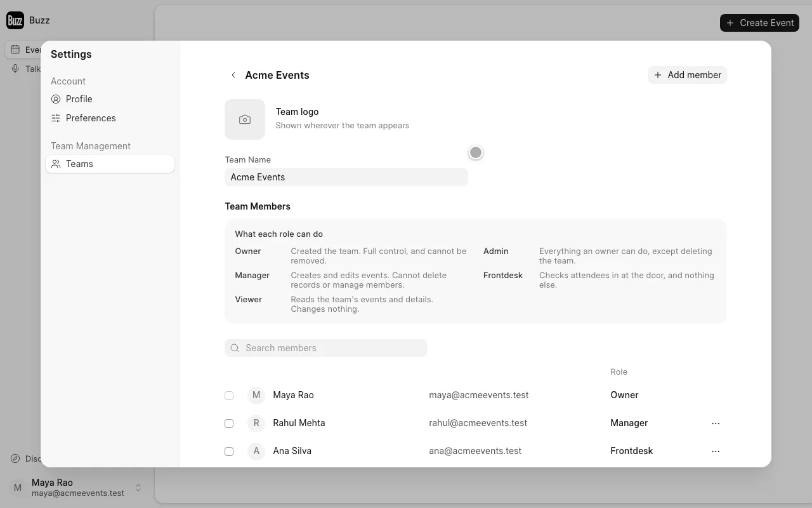Check the box next to Ana Silva
812x508 pixels.
(x=229, y=451)
